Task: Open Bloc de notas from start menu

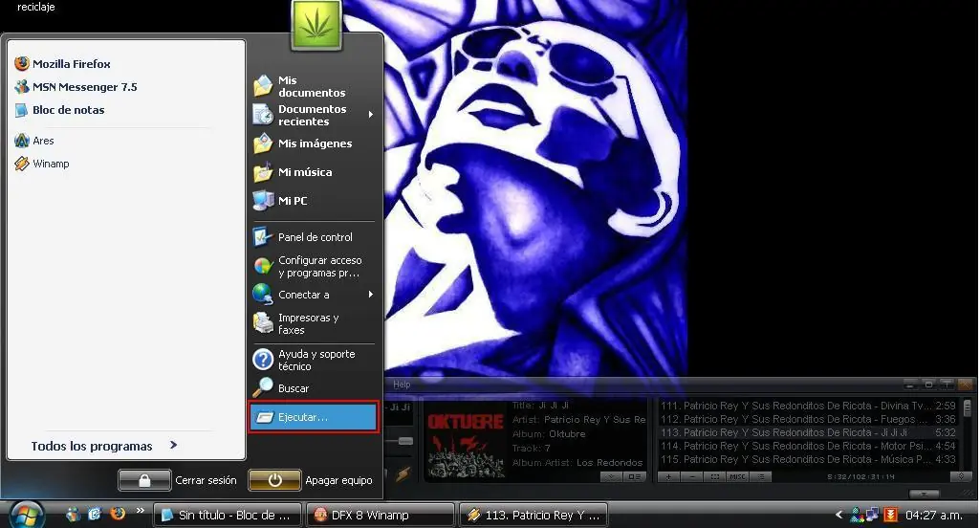Action: [x=60, y=110]
